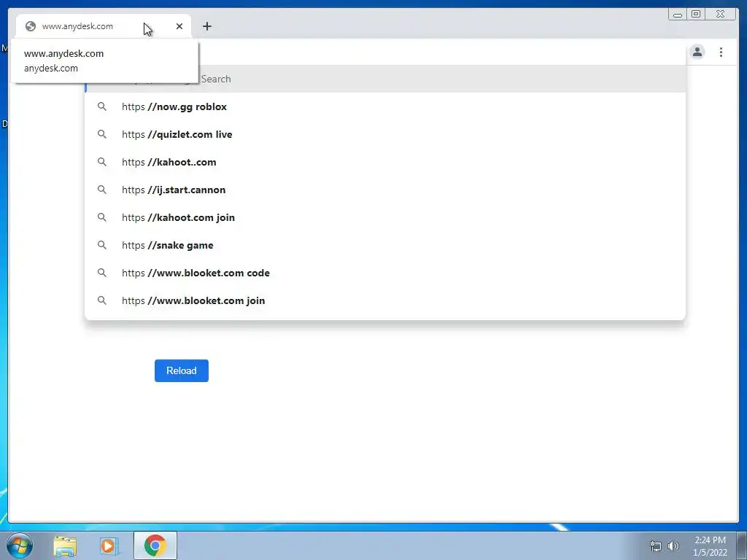Click the Chrome taskbar icon
The image size is (747, 560).
pyautogui.click(x=155, y=545)
